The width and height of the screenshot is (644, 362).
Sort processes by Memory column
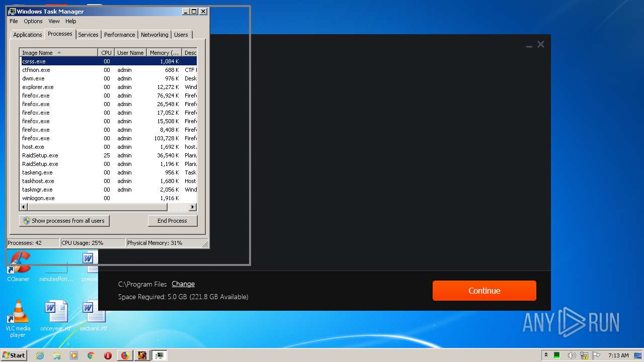tap(164, 53)
